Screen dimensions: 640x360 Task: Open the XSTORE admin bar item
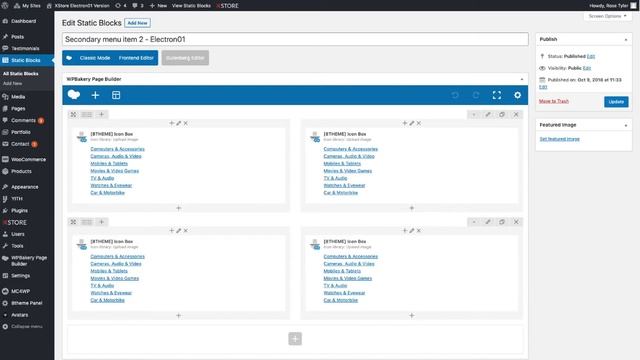227,6
